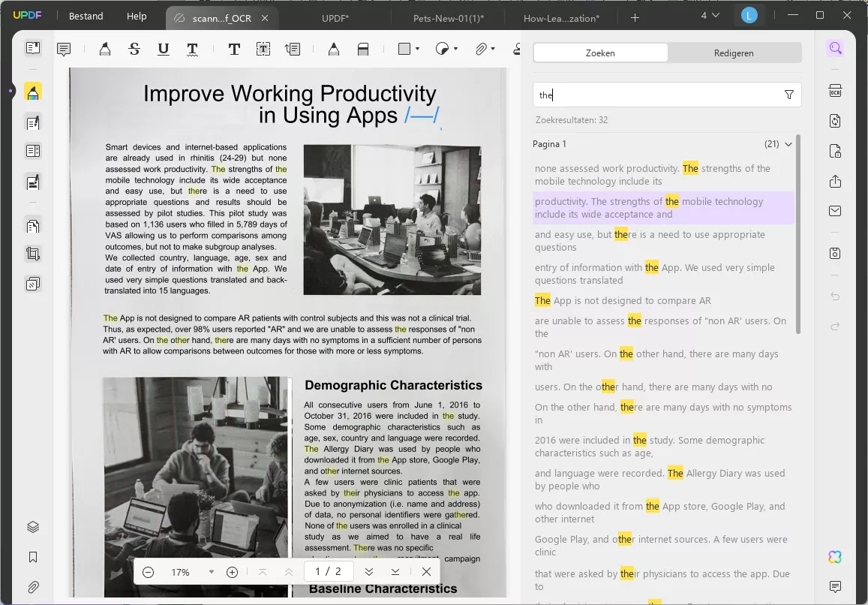Toggle the search filter options icon
This screenshot has width=868, height=605.
point(788,95)
